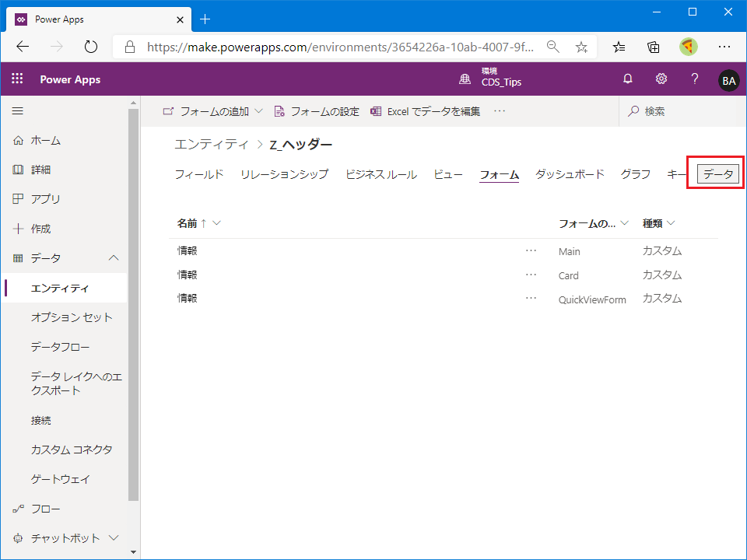The width and height of the screenshot is (747, 560).
Task: Switch to the ダッシュボード tab
Action: (570, 174)
